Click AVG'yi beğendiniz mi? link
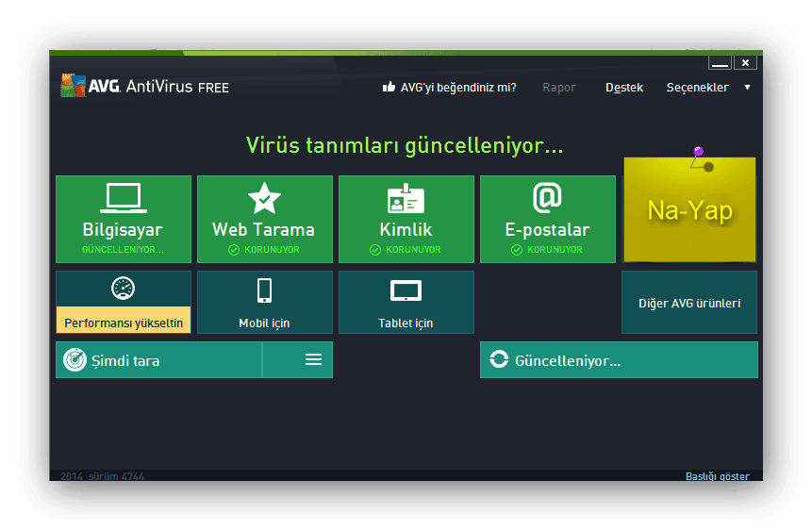Image resolution: width=812 pixels, height=530 pixels. tap(458, 88)
